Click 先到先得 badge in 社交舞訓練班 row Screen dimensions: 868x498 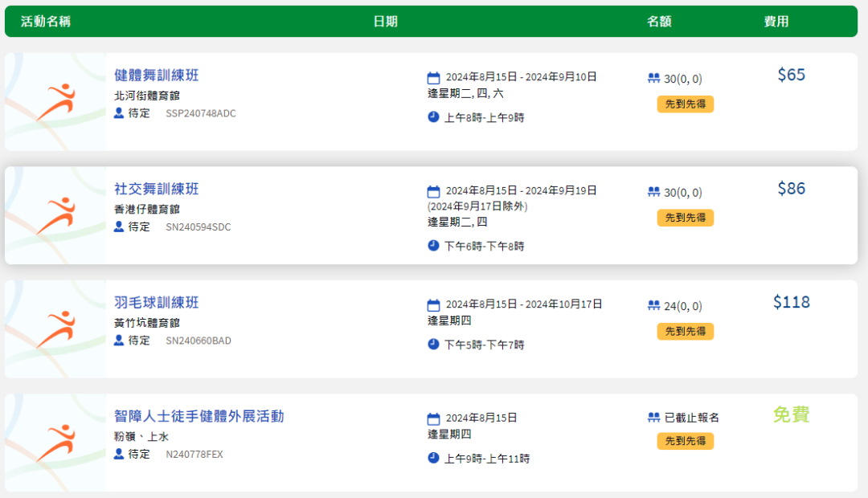tap(686, 218)
